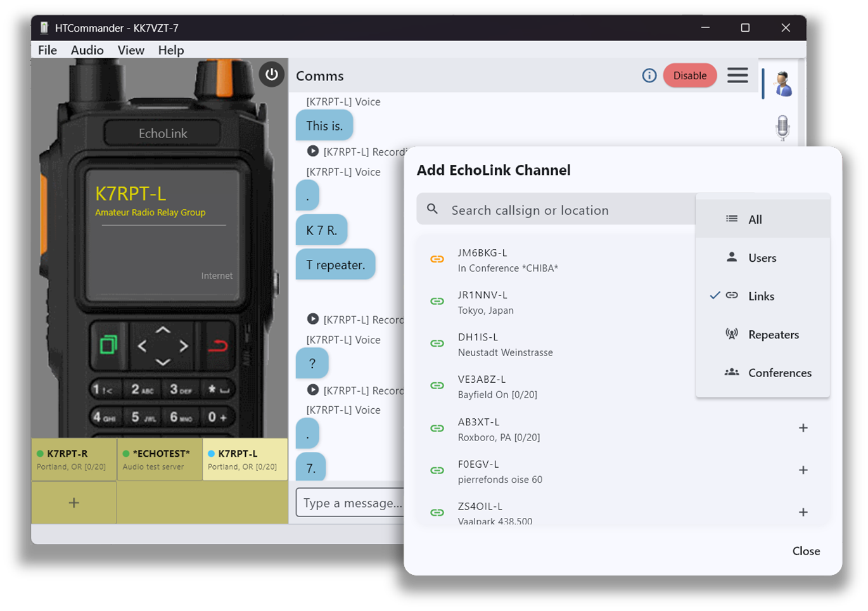Click the 'K 7 R.' message bubble
Image resolution: width=868 pixels, height=611 pixels.
(x=322, y=230)
